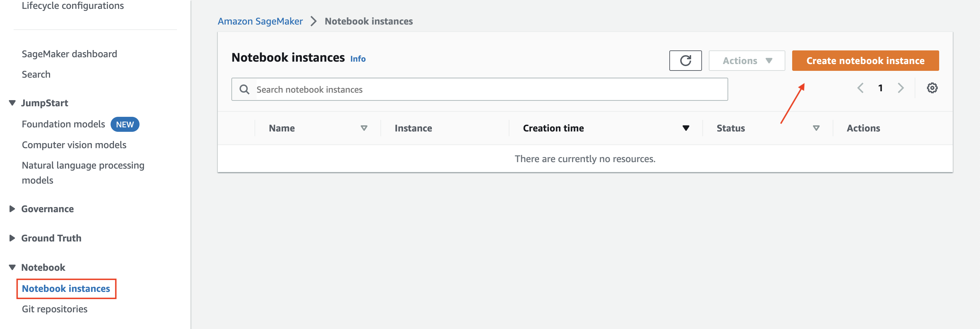The width and height of the screenshot is (980, 329).
Task: Open the Amazon SageMaker breadcrumb link
Action: (x=260, y=21)
